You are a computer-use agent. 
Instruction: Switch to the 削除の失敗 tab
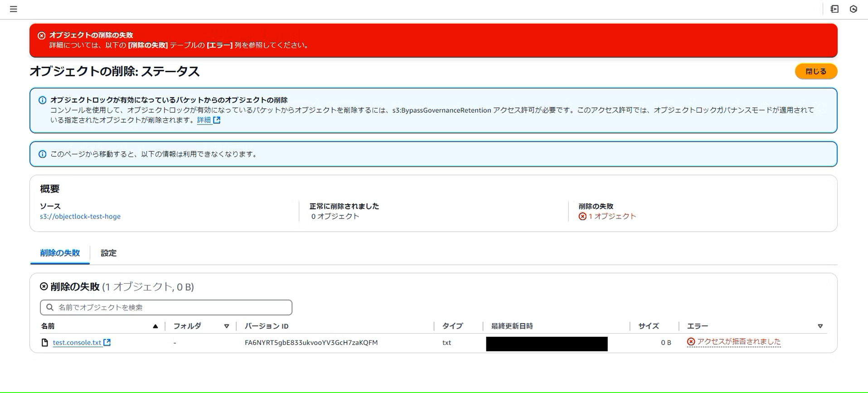coord(60,253)
